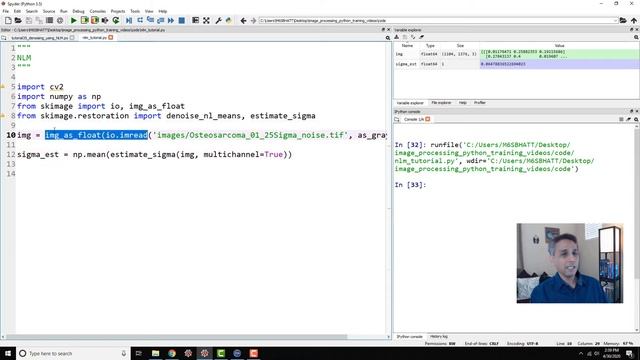Switch to File explorer tab
Viewport: 640px width, 360px height.
pos(441,103)
